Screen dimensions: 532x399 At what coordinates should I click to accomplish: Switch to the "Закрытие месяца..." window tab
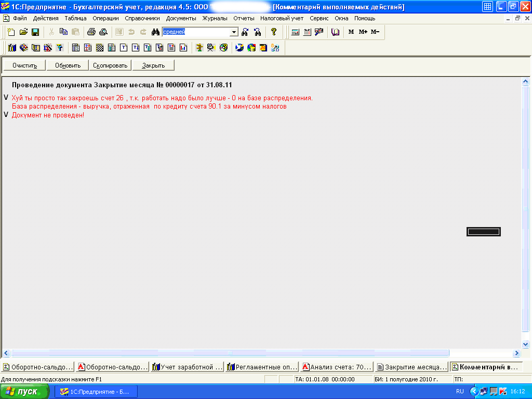(412, 367)
